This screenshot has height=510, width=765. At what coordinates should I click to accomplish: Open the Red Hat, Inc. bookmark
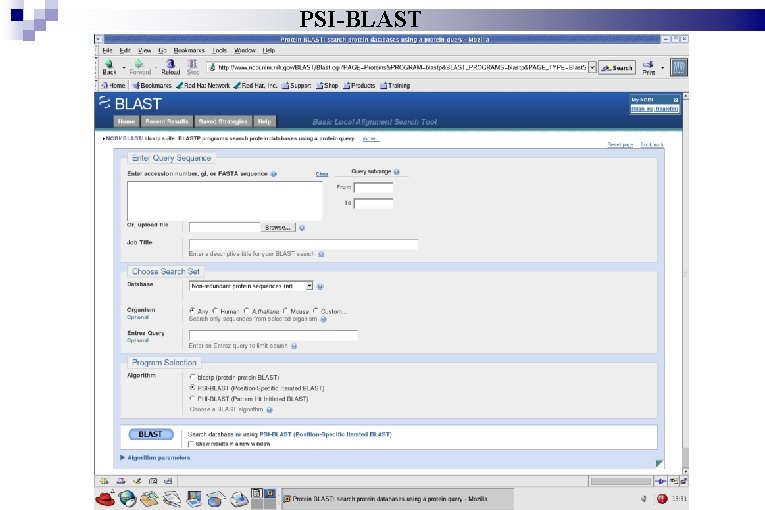pyautogui.click(x=255, y=85)
